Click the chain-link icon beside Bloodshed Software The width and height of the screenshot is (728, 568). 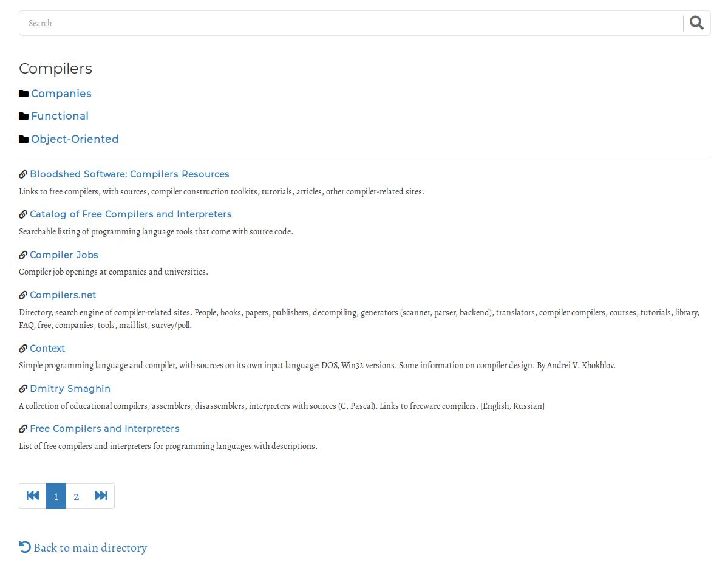coord(23,174)
